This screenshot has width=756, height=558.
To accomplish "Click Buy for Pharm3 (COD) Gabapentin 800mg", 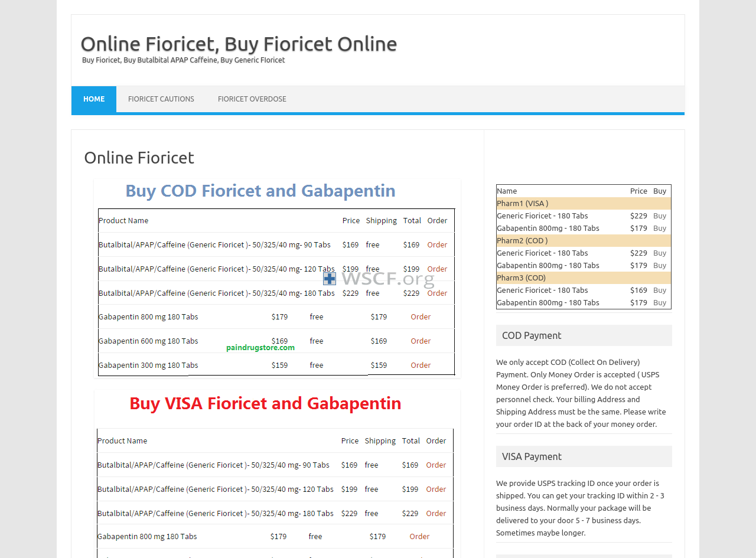I will pos(660,302).
